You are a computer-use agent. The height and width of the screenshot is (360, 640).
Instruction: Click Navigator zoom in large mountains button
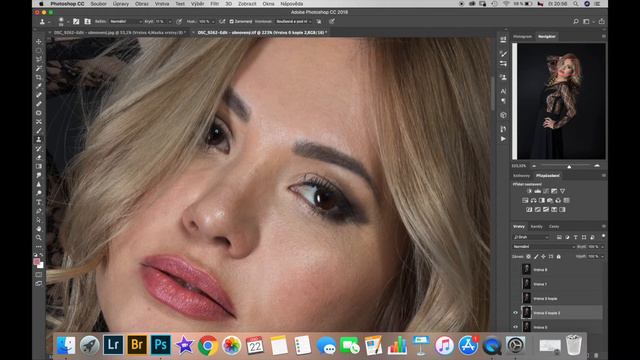(597, 166)
